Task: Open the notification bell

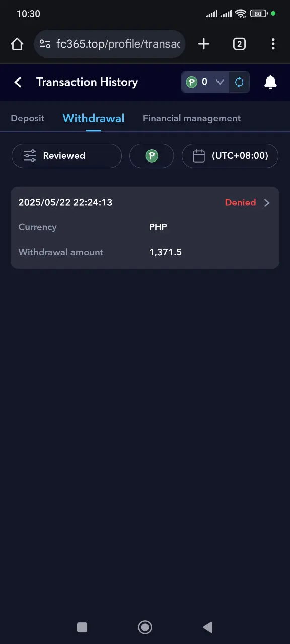Action: [270, 82]
